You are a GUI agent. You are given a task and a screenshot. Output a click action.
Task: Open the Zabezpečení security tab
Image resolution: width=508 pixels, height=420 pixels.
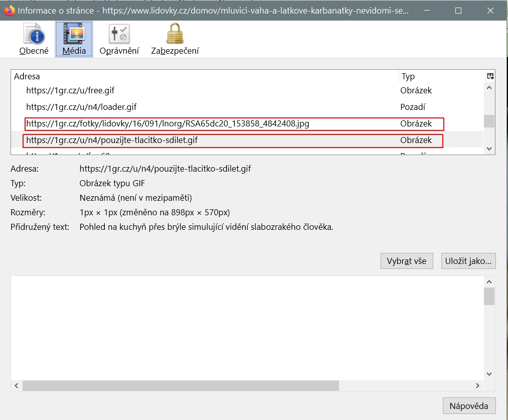175,39
